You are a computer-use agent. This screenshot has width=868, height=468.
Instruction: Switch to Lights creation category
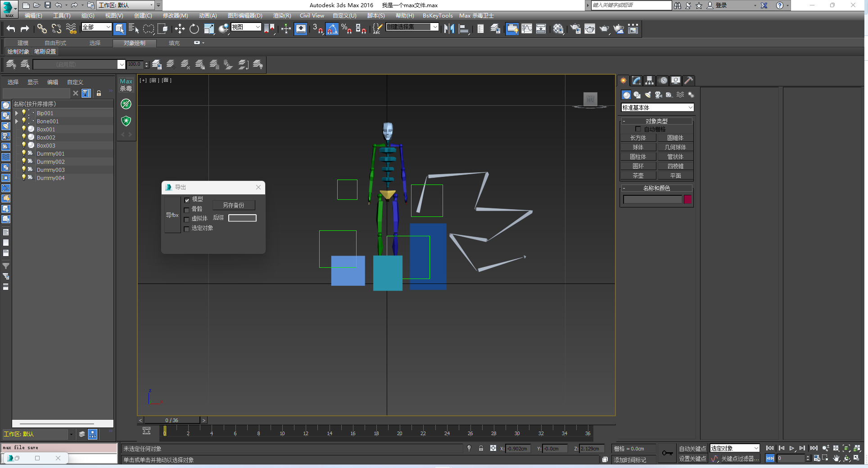point(648,95)
